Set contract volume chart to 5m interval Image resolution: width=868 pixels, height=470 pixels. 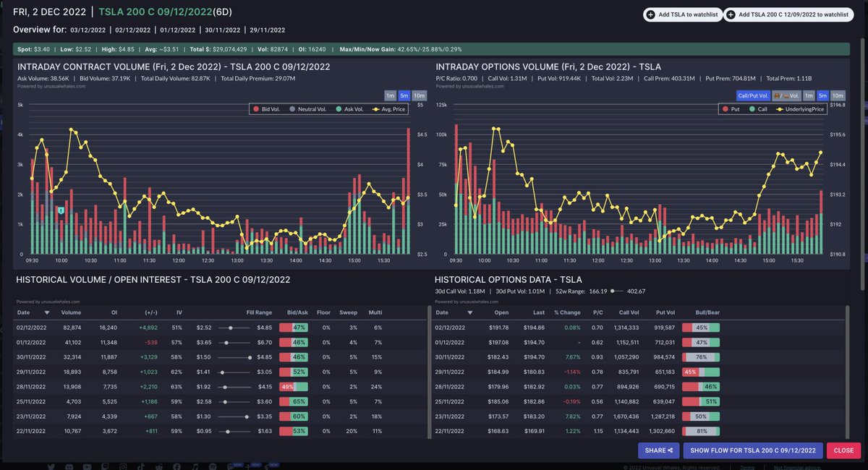[404, 95]
